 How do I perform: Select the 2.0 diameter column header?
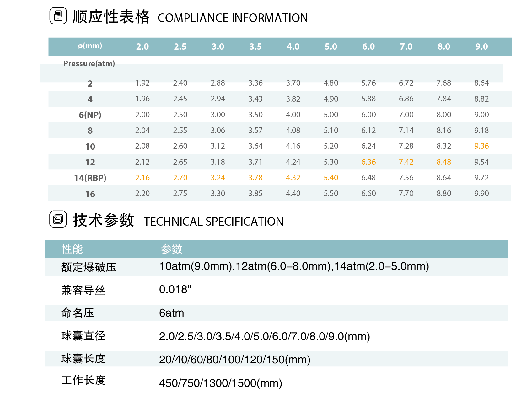pos(142,47)
